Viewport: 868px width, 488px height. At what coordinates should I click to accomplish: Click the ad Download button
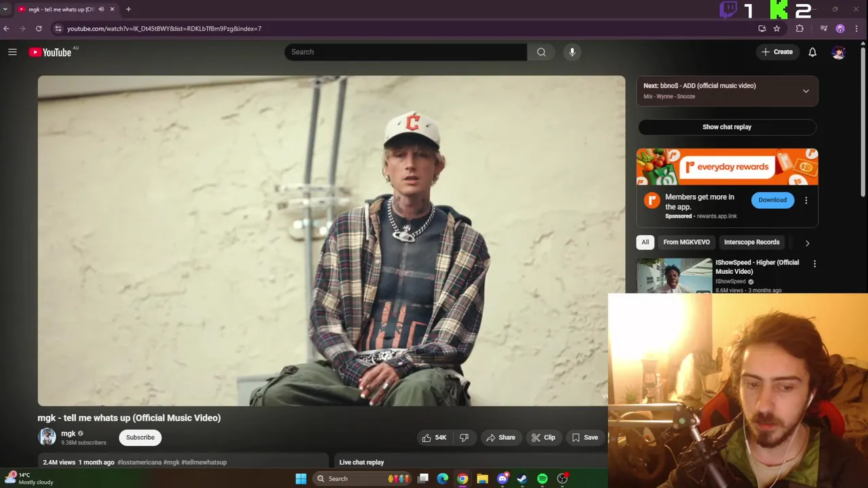(x=772, y=200)
